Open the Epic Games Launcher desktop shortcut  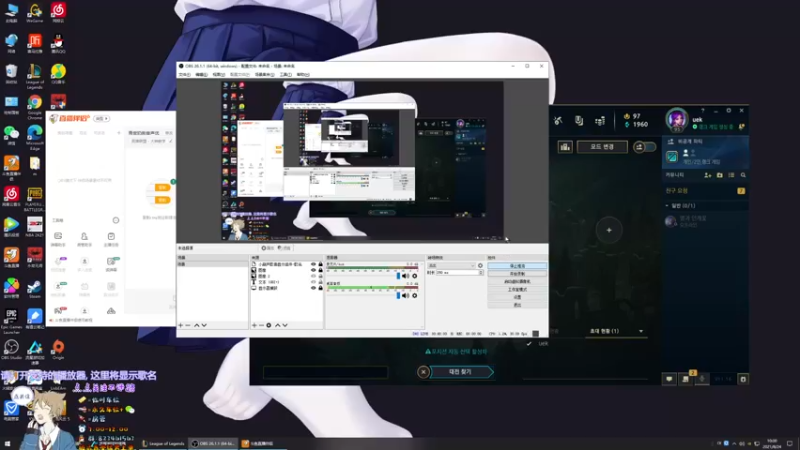click(11, 320)
